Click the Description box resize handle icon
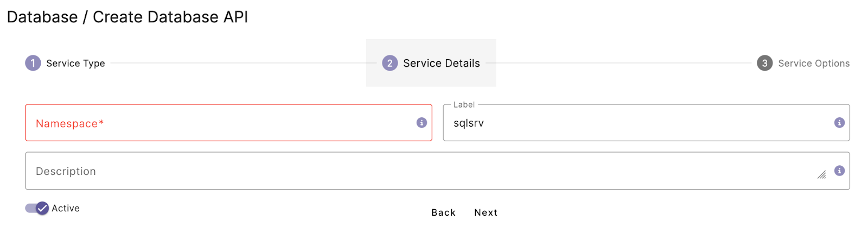Viewport: 868px width, 232px height. coord(822,174)
